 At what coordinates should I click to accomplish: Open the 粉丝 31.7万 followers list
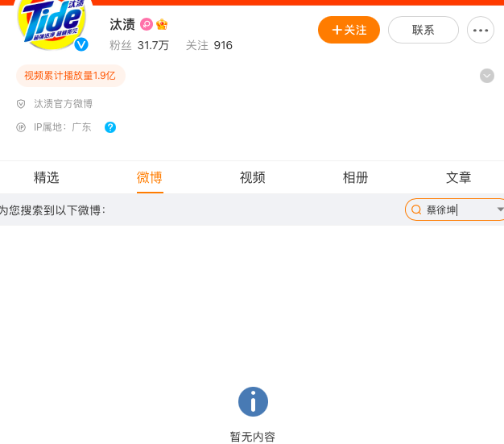(x=139, y=45)
